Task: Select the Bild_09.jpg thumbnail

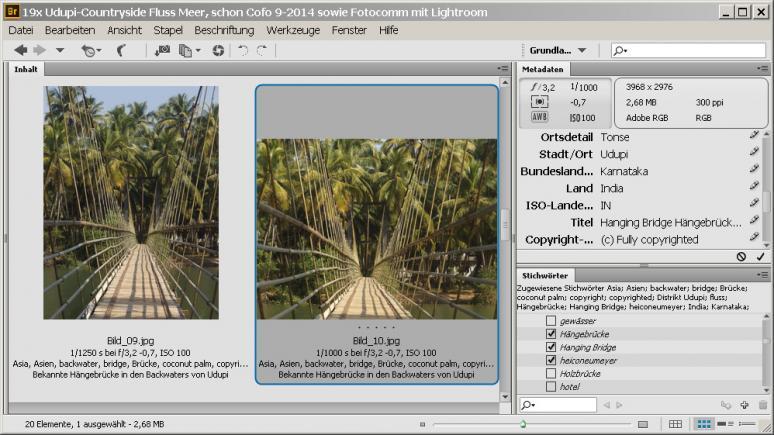Action: [x=131, y=202]
